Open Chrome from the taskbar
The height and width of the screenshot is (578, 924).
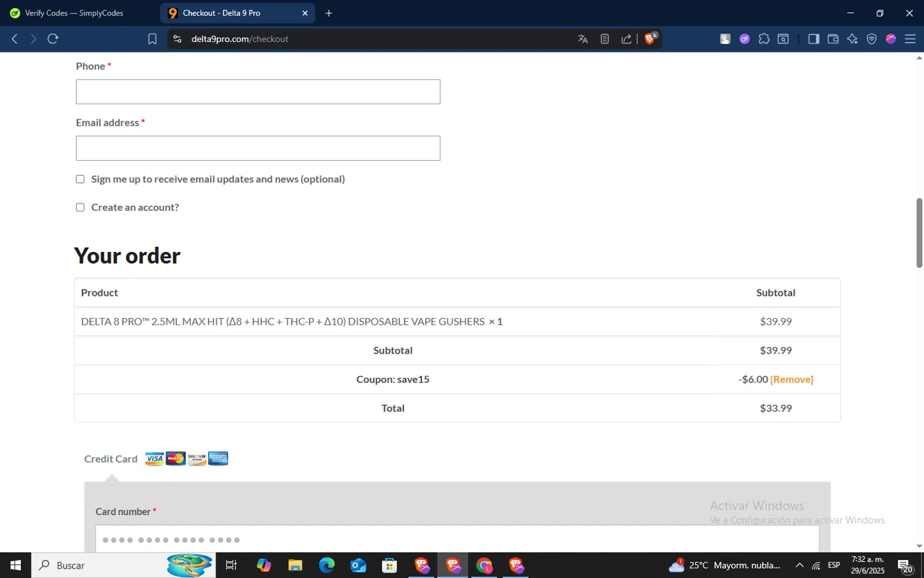pos(484,565)
